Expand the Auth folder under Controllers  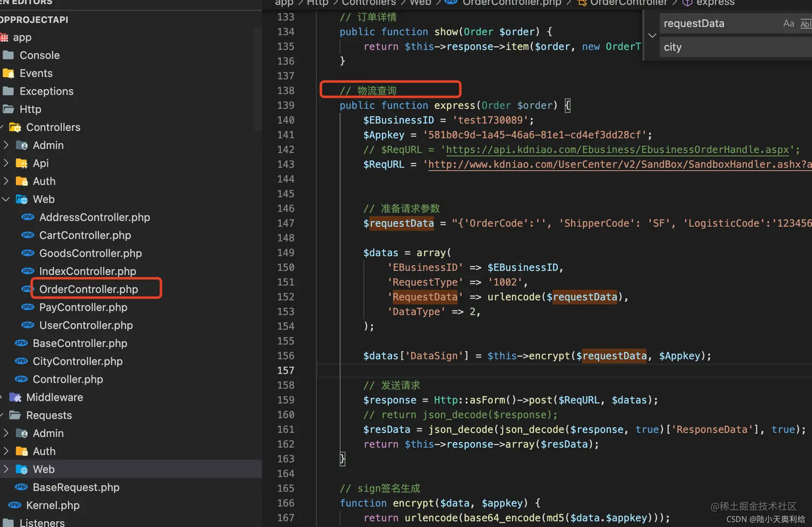6,181
